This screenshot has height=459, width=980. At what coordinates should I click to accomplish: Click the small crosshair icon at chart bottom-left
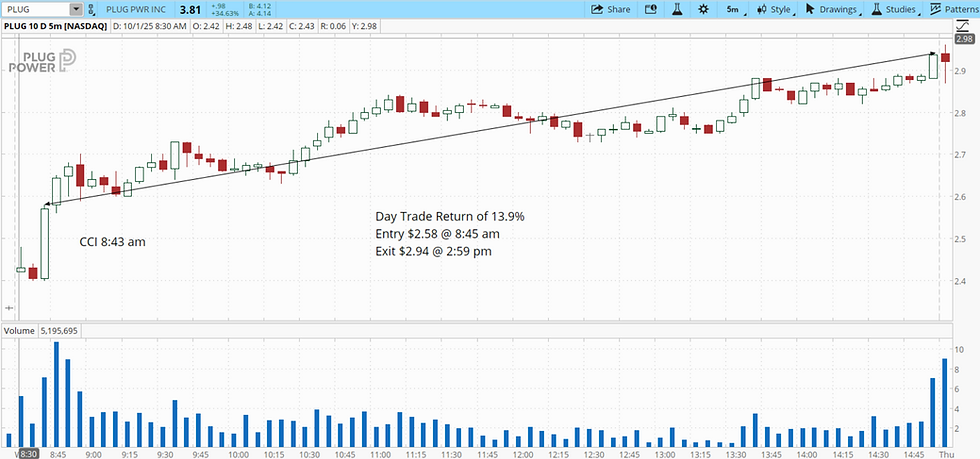click(x=9, y=308)
